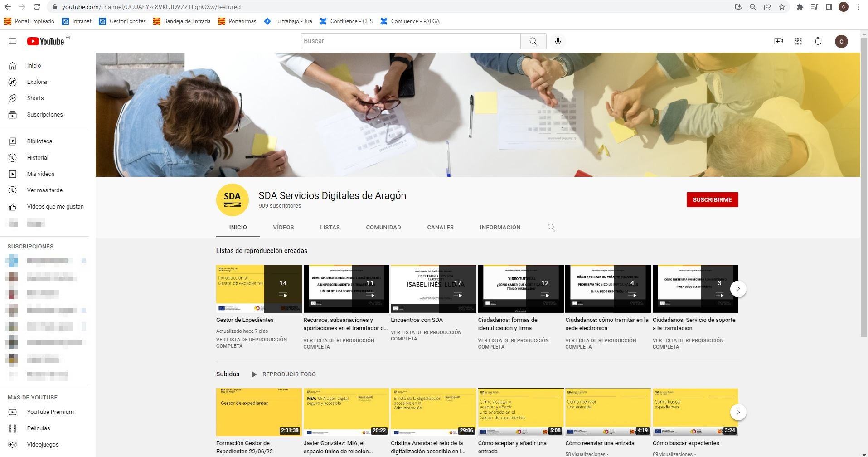Search within the channel magnifier icon
868x457 pixels.
click(551, 228)
